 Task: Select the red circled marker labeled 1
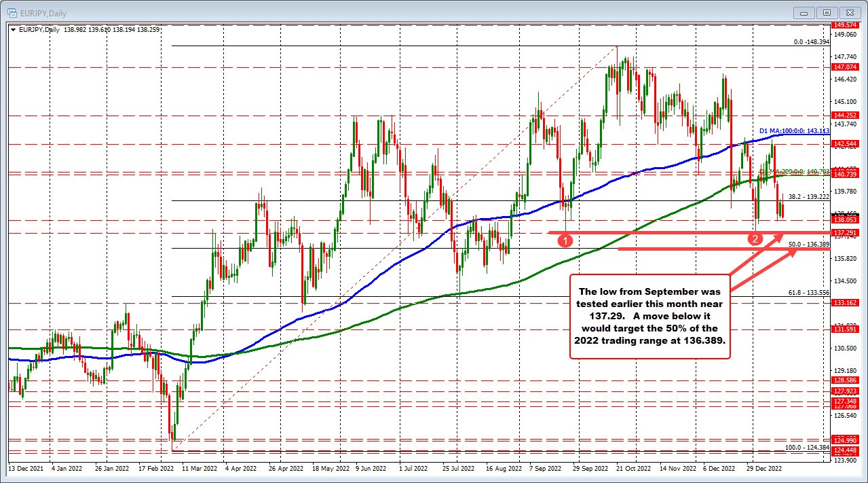pyautogui.click(x=566, y=240)
